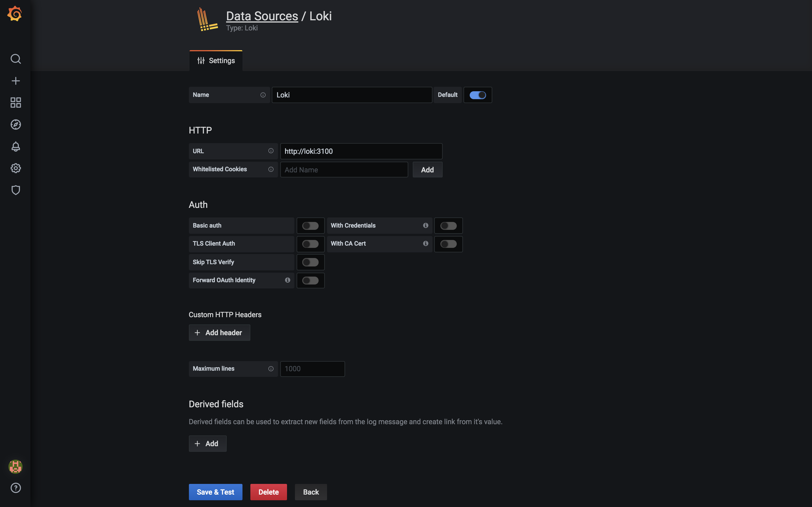
Task: Open the Explore compass icon
Action: pos(16,124)
